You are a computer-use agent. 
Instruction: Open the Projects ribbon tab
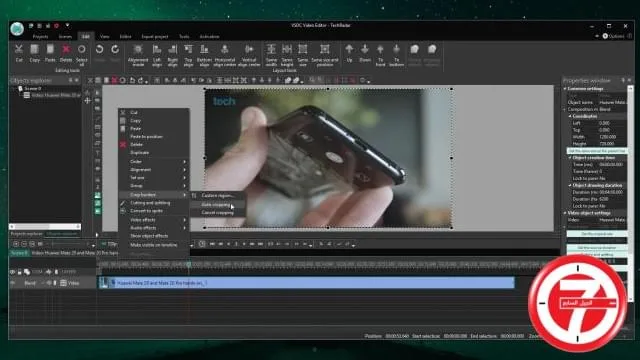[x=40, y=37]
